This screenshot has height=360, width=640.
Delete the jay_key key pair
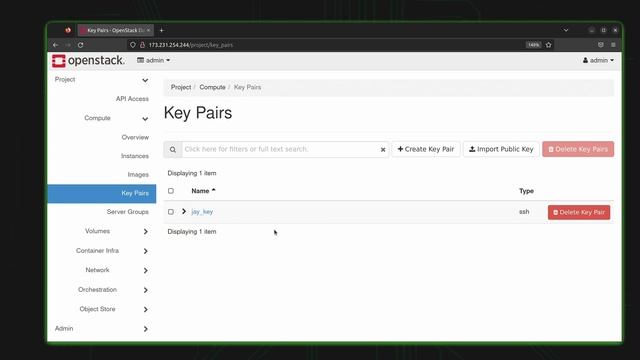579,212
